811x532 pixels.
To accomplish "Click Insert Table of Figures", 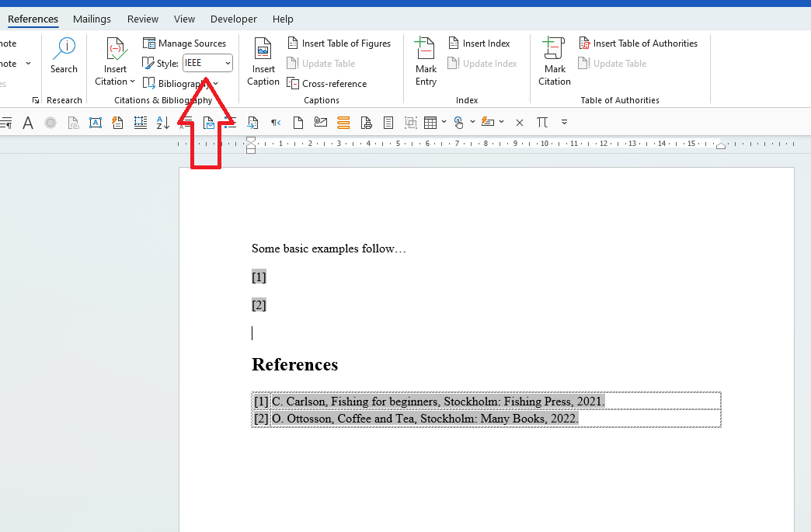I will tap(339, 43).
